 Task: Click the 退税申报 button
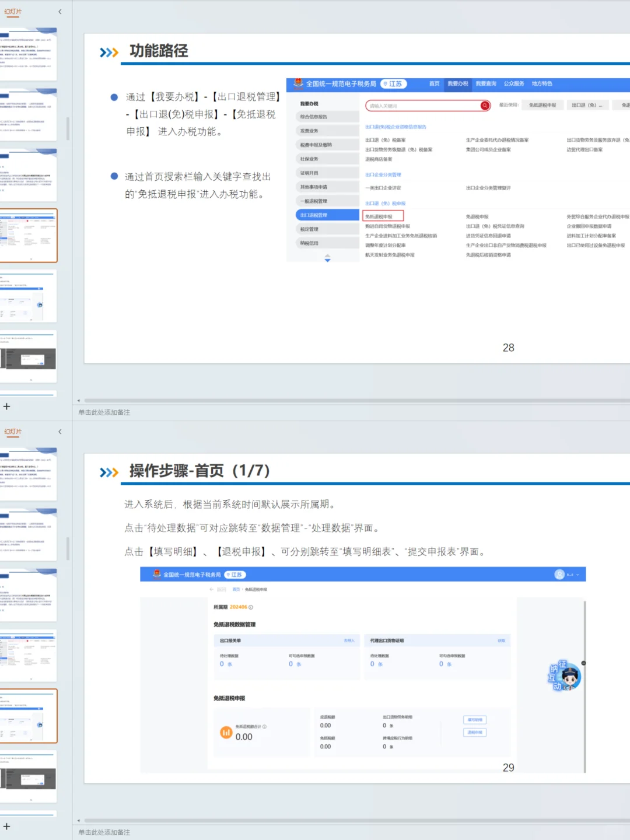[x=475, y=733]
